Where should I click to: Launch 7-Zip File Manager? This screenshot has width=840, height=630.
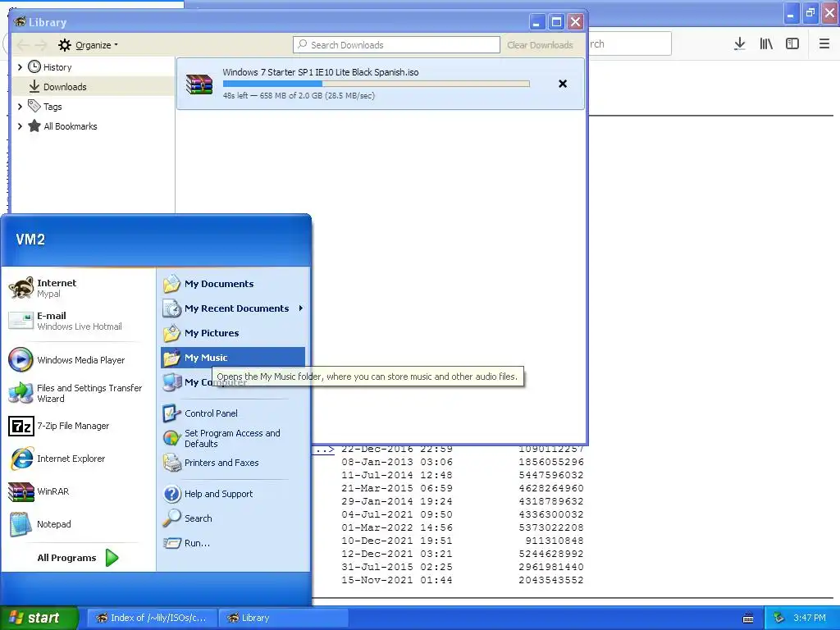pyautogui.click(x=59, y=426)
